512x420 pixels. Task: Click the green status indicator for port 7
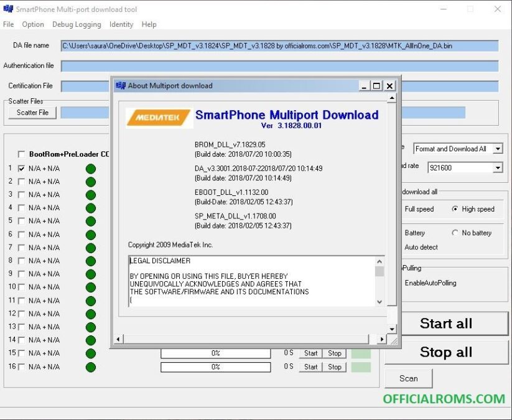(x=91, y=248)
